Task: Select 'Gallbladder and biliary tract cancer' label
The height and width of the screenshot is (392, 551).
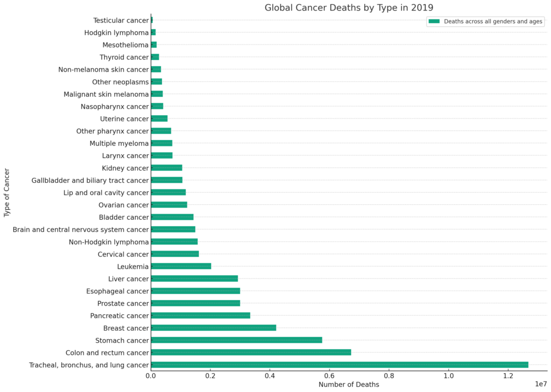Action: [x=90, y=180]
